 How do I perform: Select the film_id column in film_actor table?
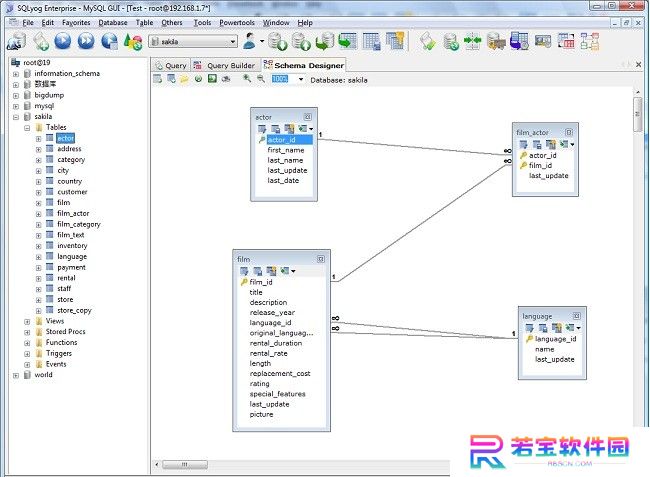pyautogui.click(x=540, y=165)
